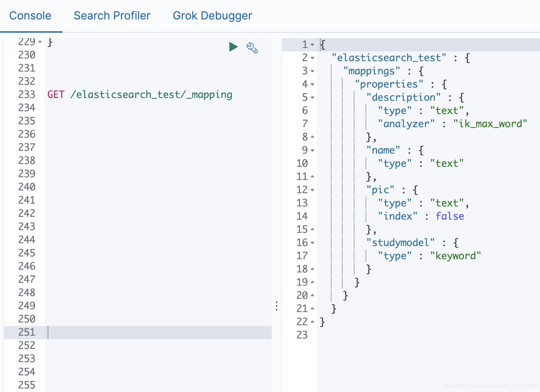Click fold arrow at response line 8
The height and width of the screenshot is (392, 540).
pyautogui.click(x=312, y=137)
